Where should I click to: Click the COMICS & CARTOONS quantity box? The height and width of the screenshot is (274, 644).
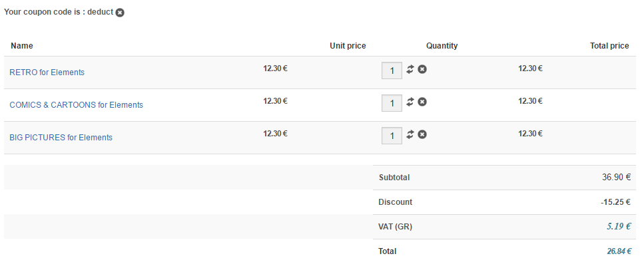pyautogui.click(x=392, y=103)
